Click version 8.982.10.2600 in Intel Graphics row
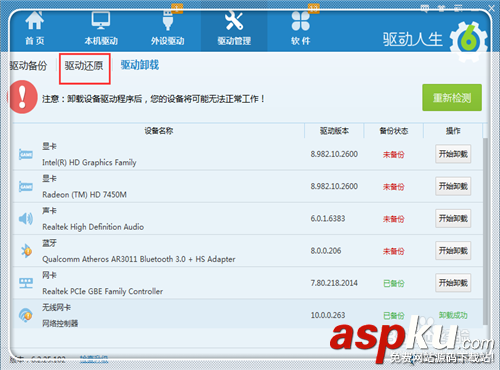 pos(334,154)
